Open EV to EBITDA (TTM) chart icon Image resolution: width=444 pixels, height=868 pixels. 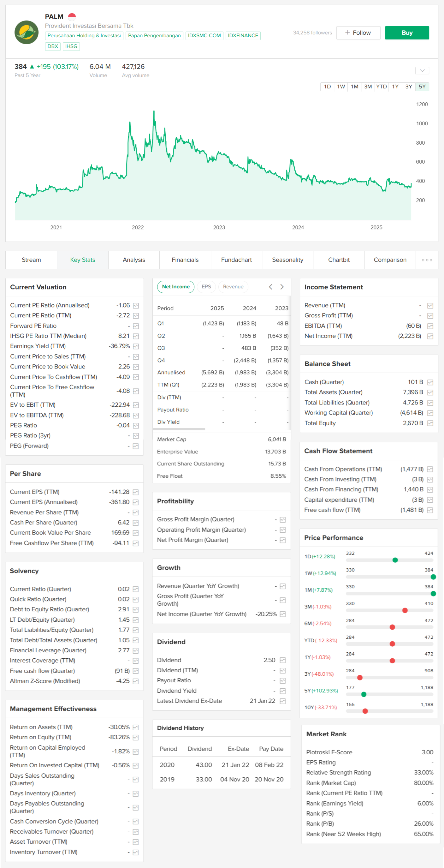point(136,416)
